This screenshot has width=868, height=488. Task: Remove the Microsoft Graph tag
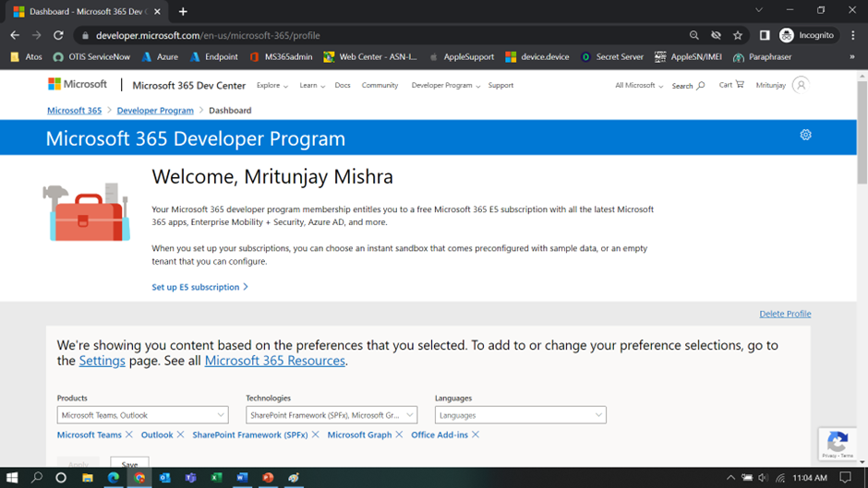point(399,434)
